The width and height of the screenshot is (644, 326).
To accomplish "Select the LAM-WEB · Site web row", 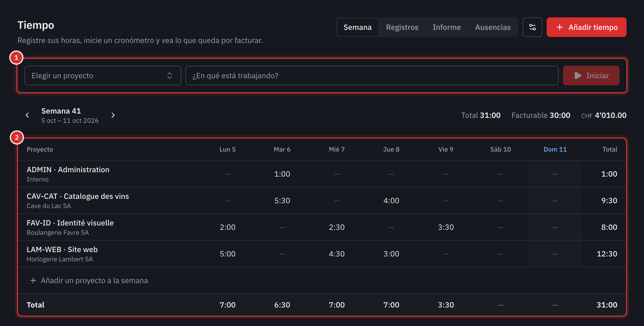I will 322,254.
